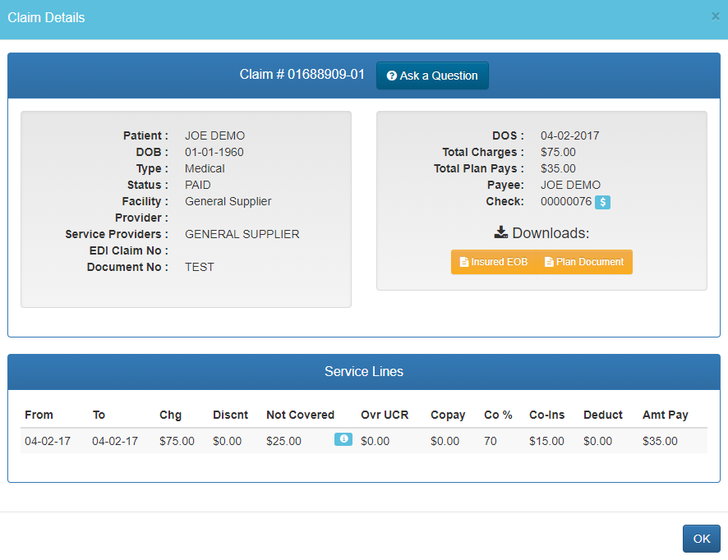Select Total Charges value $75.00
This screenshot has width=728, height=560.
(558, 152)
